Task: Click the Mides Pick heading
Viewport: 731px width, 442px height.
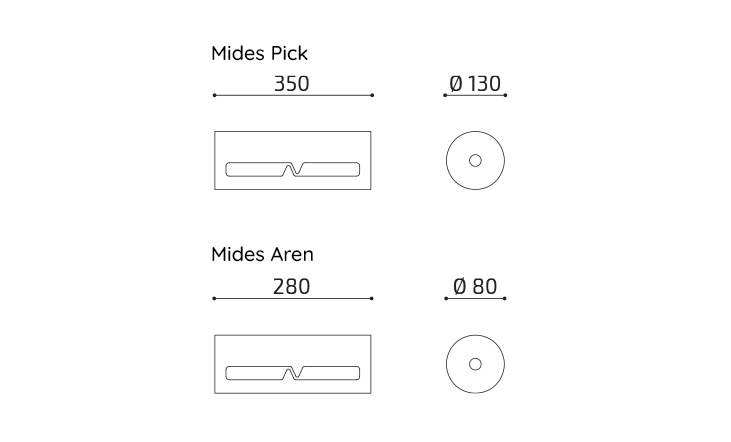Action: (259, 54)
